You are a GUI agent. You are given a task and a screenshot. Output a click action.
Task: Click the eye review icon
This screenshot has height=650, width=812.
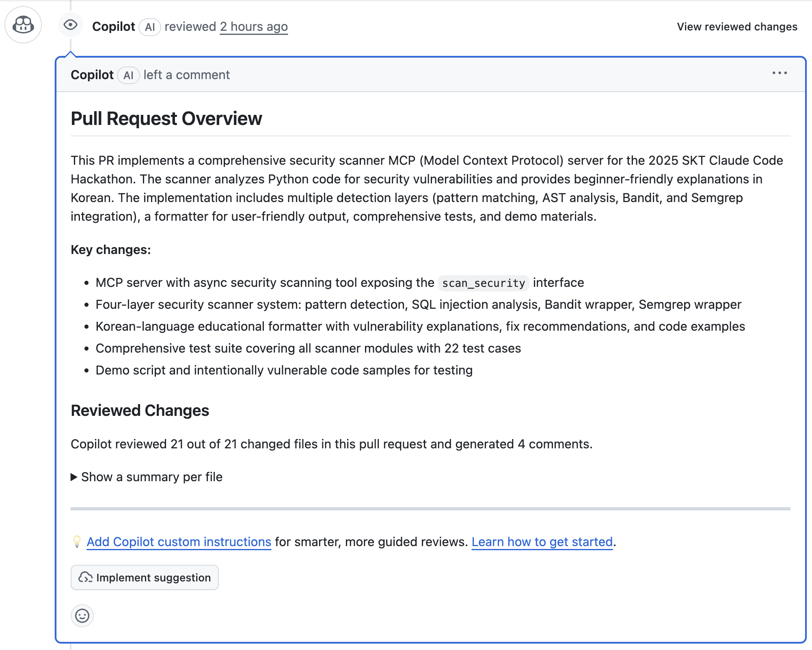(x=70, y=25)
